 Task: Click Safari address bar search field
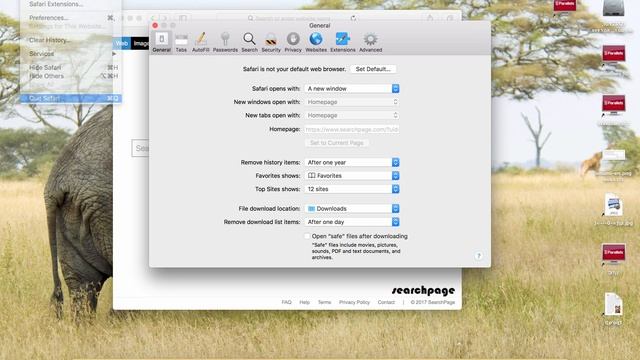[290, 18]
